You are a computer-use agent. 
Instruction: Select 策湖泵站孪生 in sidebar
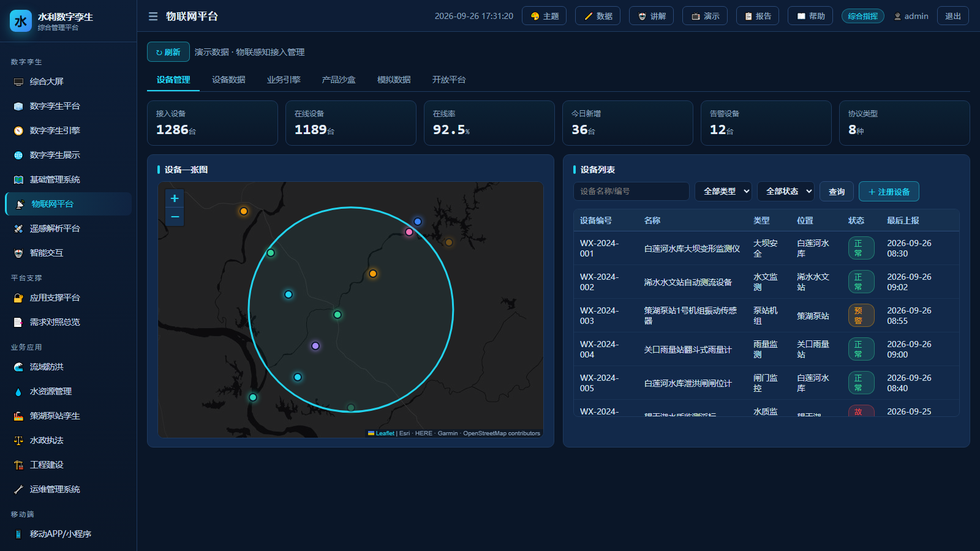click(x=68, y=416)
